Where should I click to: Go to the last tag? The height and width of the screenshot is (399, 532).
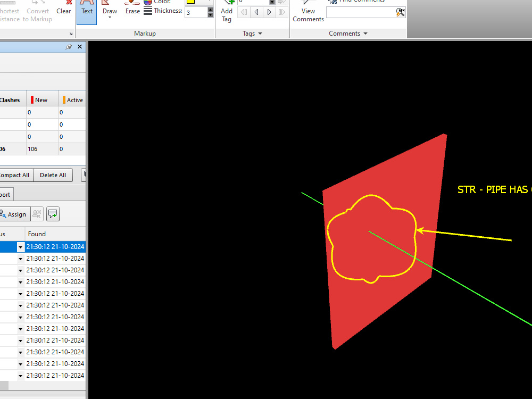click(281, 12)
